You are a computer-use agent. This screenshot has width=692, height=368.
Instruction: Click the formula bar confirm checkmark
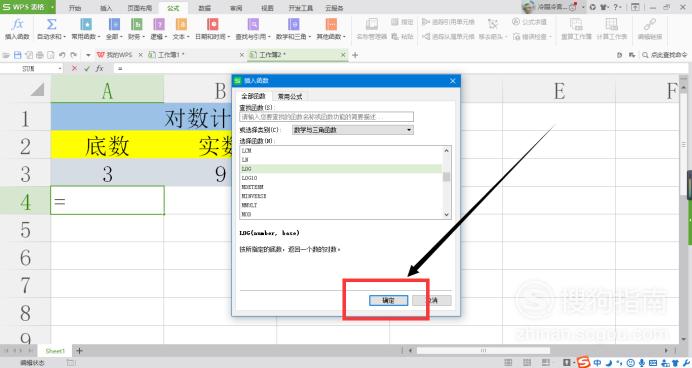(86, 68)
